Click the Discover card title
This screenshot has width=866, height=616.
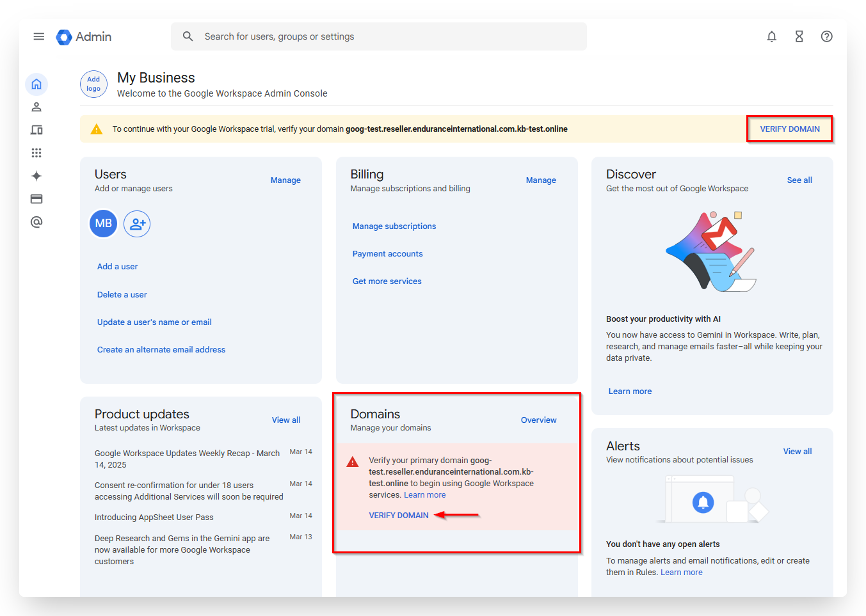631,174
